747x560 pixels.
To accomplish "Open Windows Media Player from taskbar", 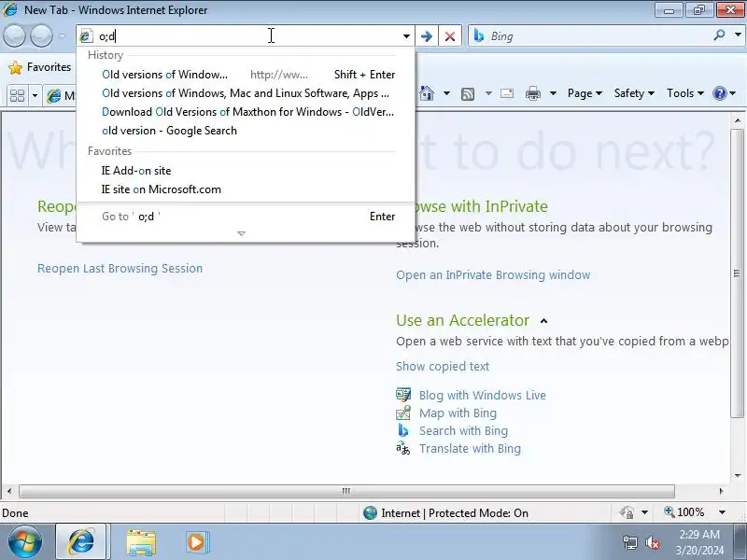I will click(197, 542).
